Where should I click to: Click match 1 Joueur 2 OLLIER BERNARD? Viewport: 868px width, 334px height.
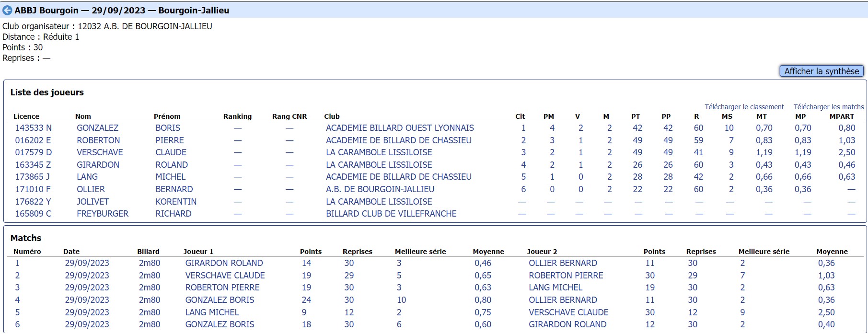pos(563,263)
